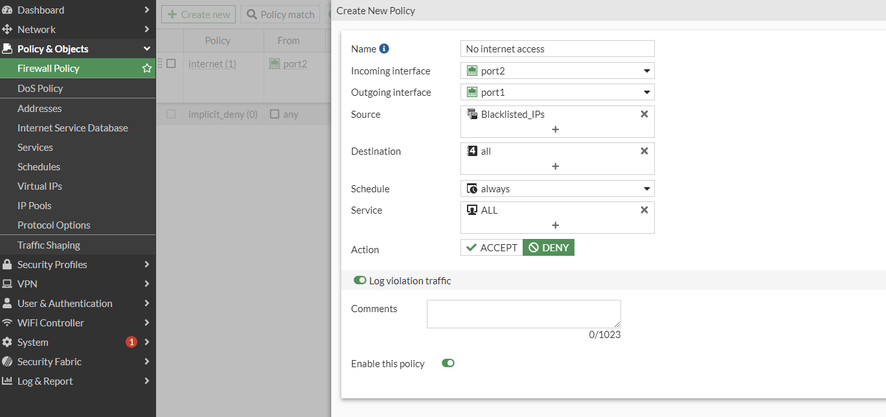Open Outgoing interface port1 dropdown

pyautogui.click(x=557, y=92)
